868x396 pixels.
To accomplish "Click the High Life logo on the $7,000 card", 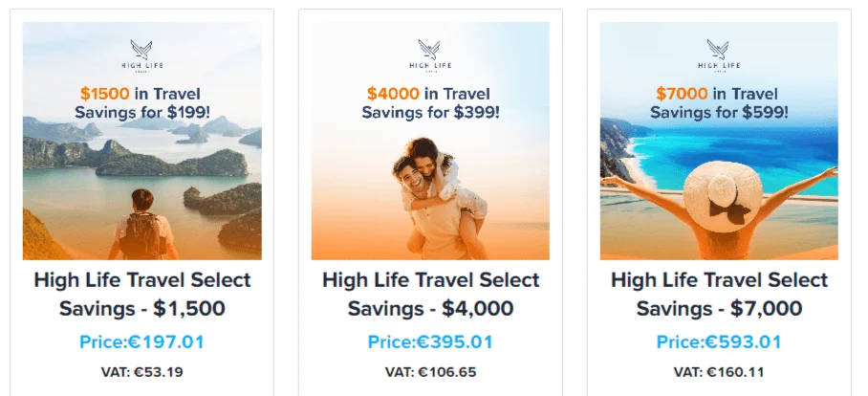I will pos(719,55).
